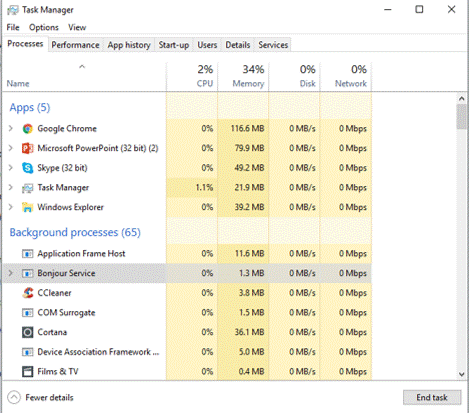The image size is (469, 413).
Task: Switch to the Services tab
Action: coord(273,45)
